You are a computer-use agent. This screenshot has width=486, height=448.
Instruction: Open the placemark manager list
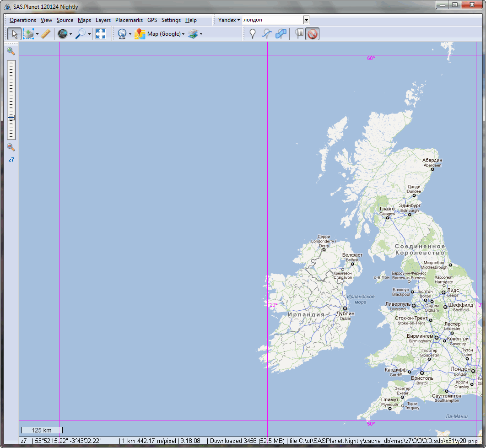[x=299, y=34]
